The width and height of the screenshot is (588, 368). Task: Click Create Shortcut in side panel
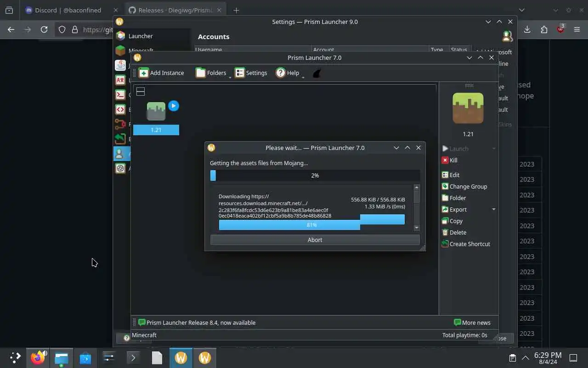pos(466,244)
